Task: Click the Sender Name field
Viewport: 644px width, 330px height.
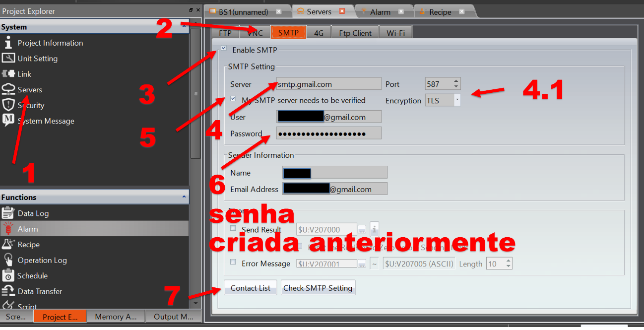Action: (334, 172)
